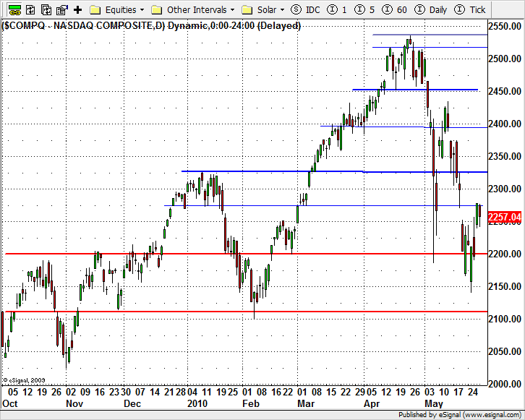
Task: Click the $COMPQ NASDAQ COMPOSITE chart title
Action: coord(151,26)
